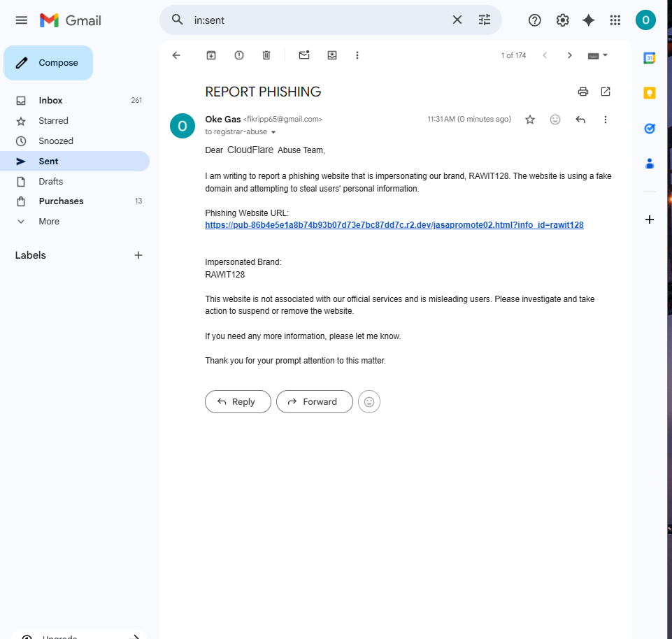Open Gemini sparkle icon
This screenshot has width=672, height=639.
pos(588,20)
